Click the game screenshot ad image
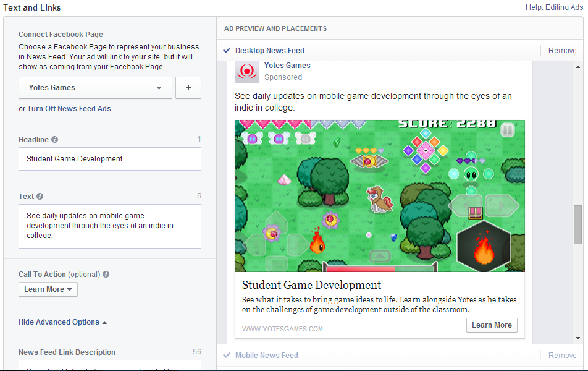Image resolution: width=588 pixels, height=371 pixels. (379, 195)
